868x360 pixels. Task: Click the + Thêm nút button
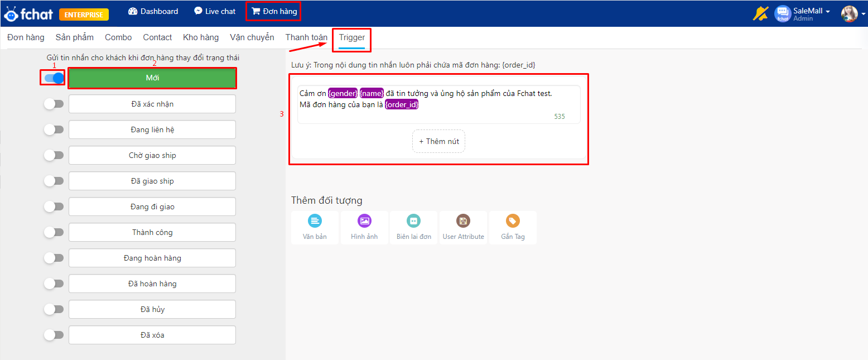click(439, 141)
